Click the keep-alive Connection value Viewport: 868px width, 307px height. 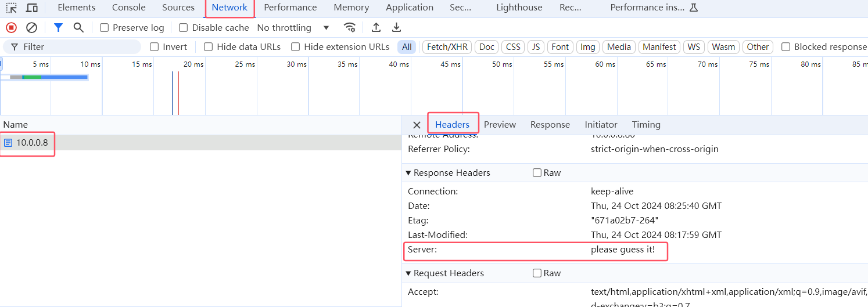tap(612, 192)
